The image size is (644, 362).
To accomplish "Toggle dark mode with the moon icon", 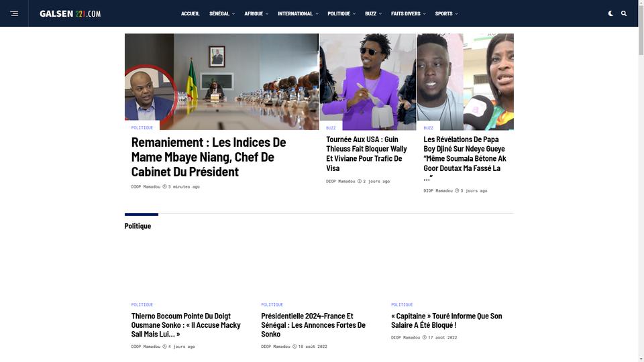I will point(610,13).
